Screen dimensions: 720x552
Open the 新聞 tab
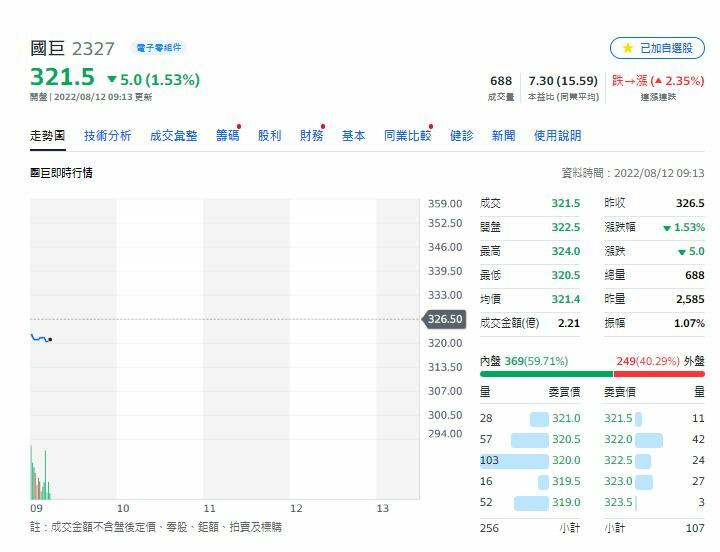point(504,136)
